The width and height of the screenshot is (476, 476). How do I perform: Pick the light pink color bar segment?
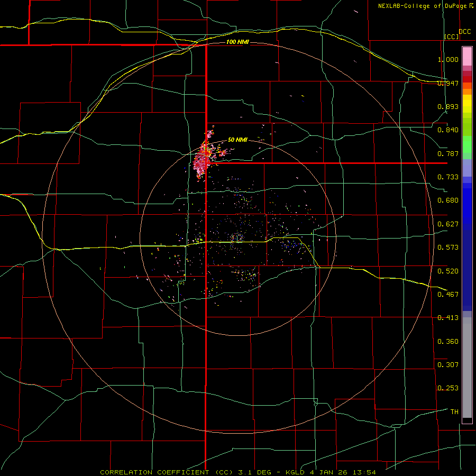(x=467, y=57)
